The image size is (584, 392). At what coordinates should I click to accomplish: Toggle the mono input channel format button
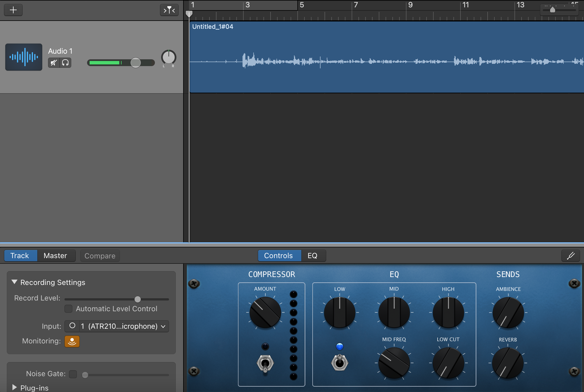(72, 326)
